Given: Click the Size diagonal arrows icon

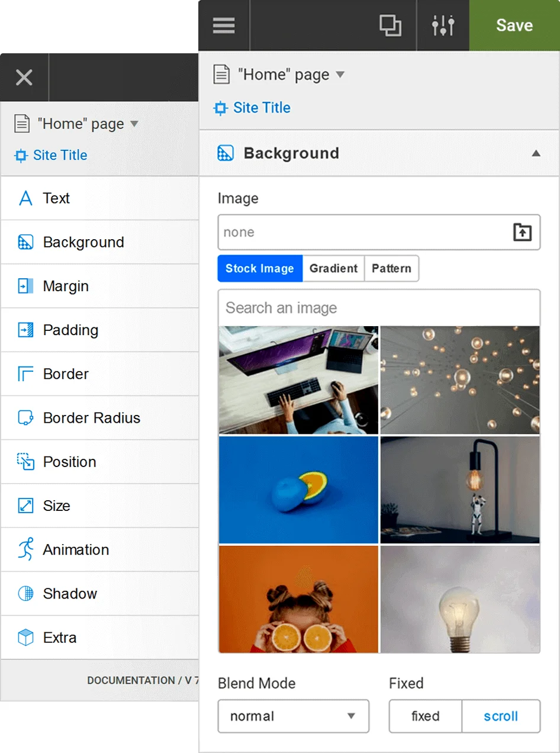Looking at the screenshot, I should pyautogui.click(x=25, y=506).
